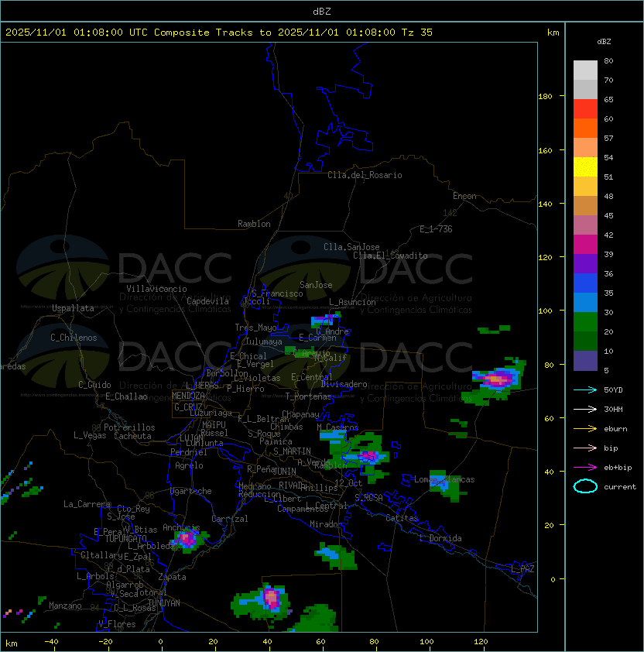Click the small echo near G_Andre
Viewport: 644px width, 652px height.
tap(324, 320)
